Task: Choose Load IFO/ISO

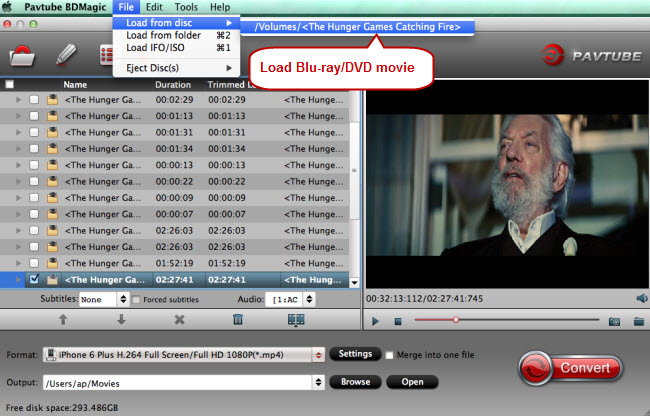Action: coord(176,48)
